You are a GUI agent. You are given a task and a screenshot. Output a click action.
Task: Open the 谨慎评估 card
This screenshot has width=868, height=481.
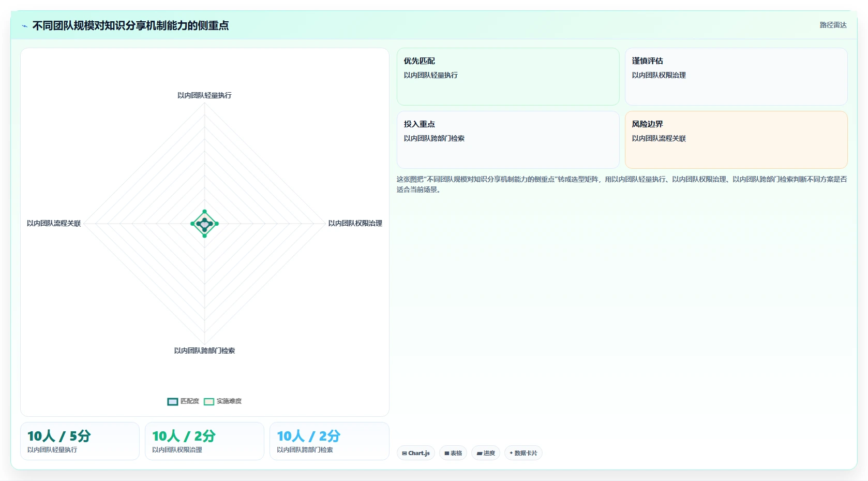736,77
